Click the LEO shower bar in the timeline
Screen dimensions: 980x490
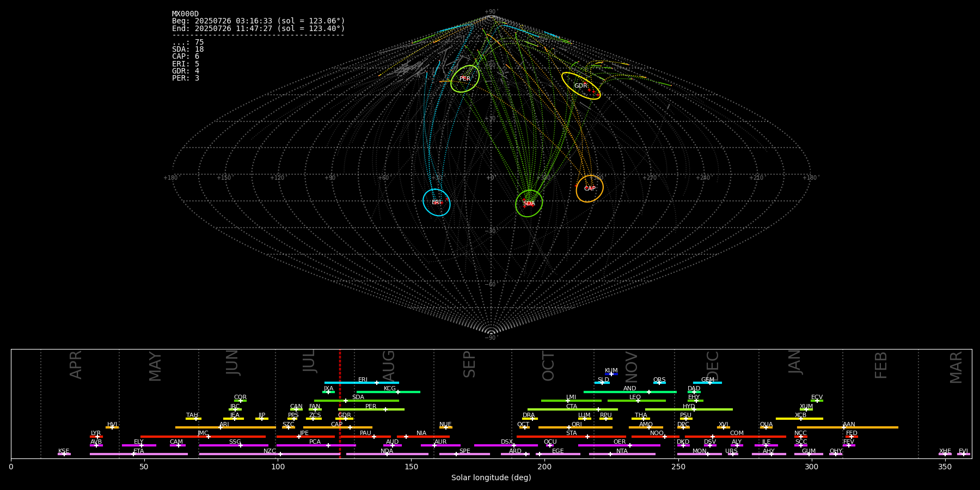click(636, 401)
